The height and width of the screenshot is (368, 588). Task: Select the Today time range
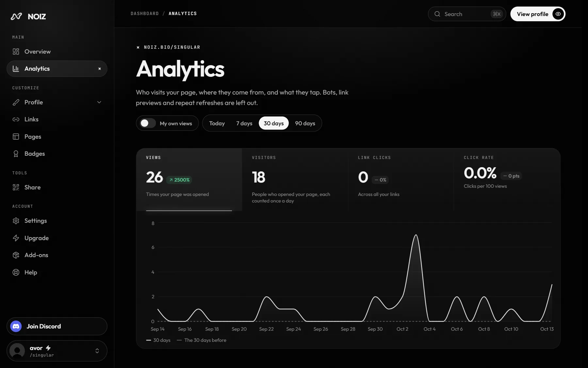(x=217, y=123)
